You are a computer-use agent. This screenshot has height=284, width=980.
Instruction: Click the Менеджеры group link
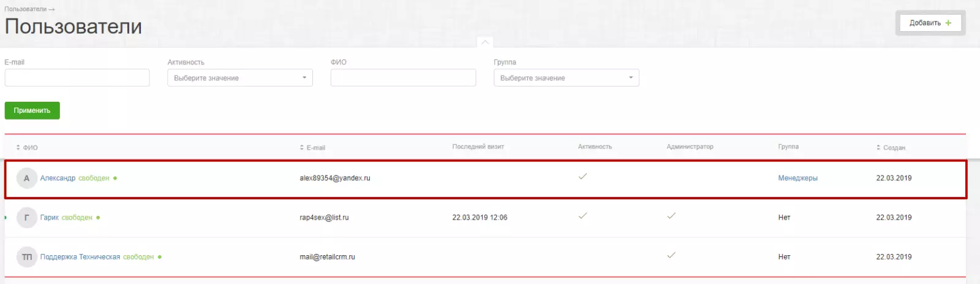click(x=797, y=178)
